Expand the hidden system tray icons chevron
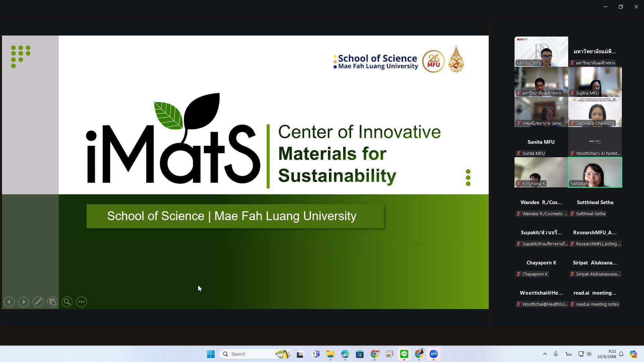The height and width of the screenshot is (362, 644). [x=545, y=354]
